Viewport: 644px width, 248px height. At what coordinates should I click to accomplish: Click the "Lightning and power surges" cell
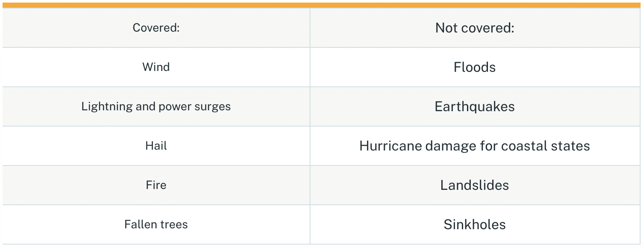(156, 106)
